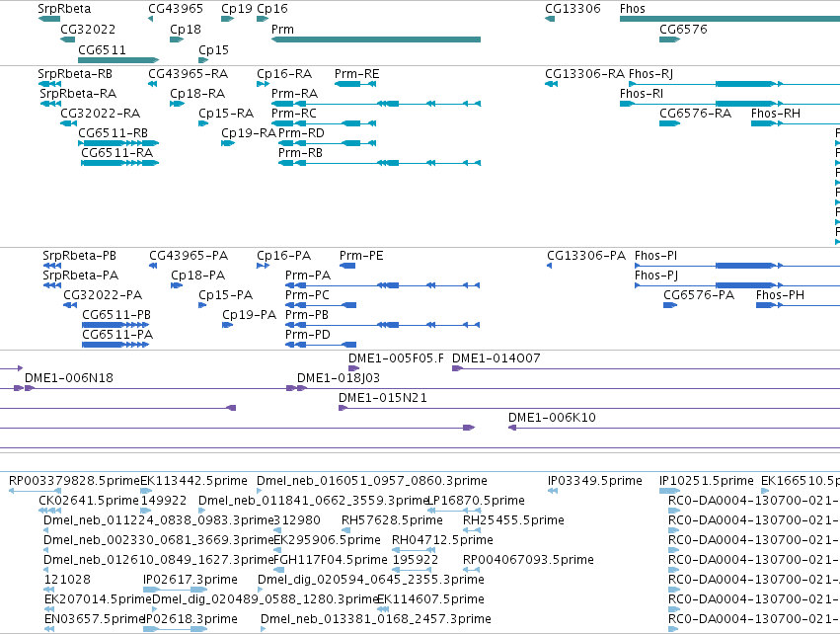840x634 pixels.
Task: Click EST label 'IP10251.5prime'
Action: [707, 481]
